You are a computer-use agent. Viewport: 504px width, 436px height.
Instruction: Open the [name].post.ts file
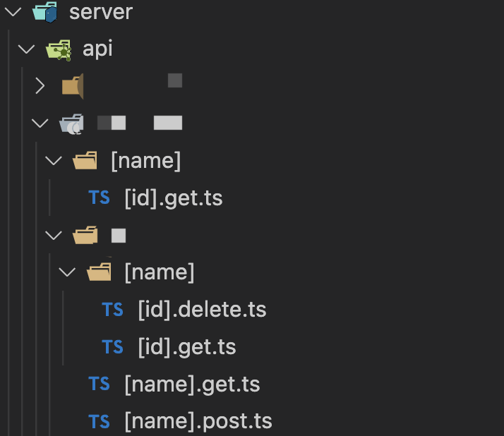click(198, 422)
